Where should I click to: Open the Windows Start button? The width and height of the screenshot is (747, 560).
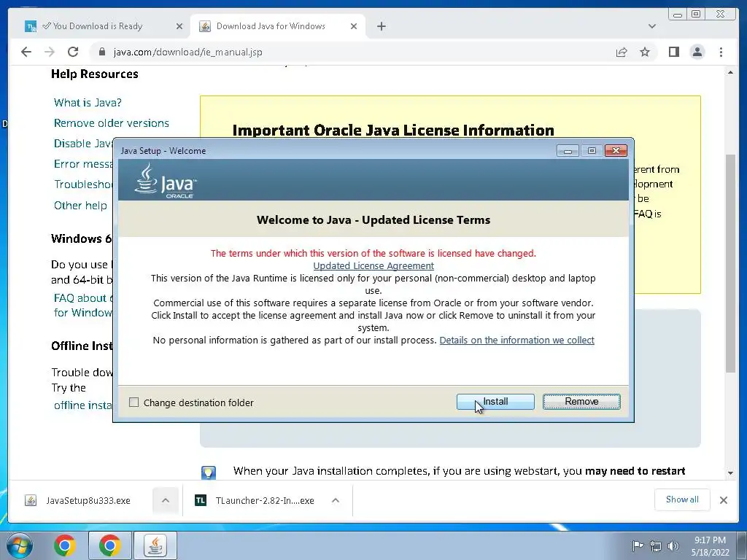coord(19,545)
